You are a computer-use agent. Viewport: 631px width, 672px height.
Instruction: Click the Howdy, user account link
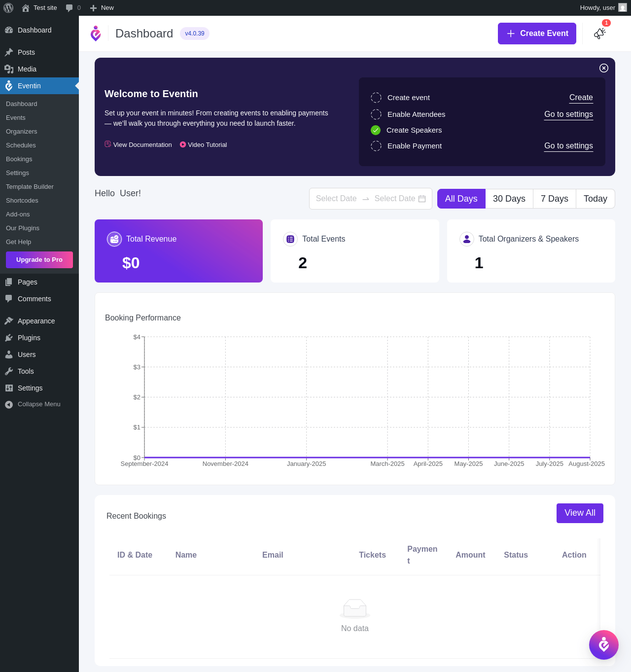(x=603, y=8)
